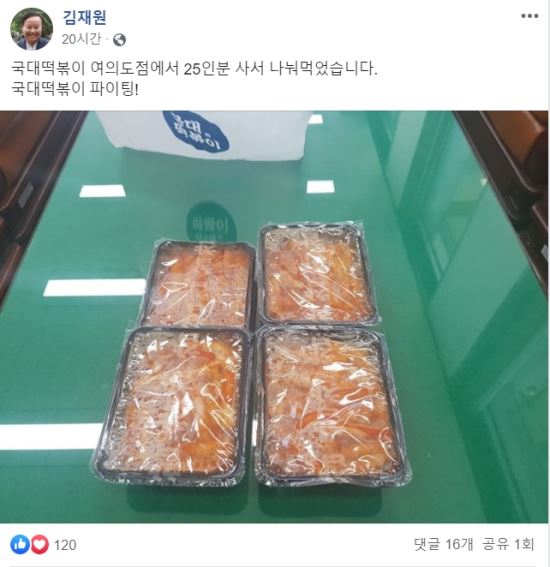Click the 국대떡볶이 파이팅! text line
The height and width of the screenshot is (567, 550).
(x=74, y=89)
